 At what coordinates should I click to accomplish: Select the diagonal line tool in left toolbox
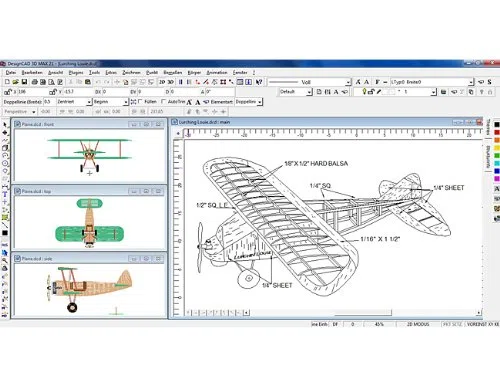pyautogui.click(x=5, y=225)
